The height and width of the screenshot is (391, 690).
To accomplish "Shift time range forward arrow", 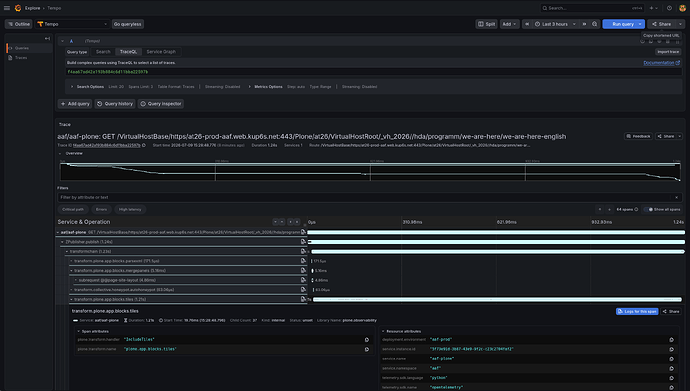I will click(x=584, y=24).
